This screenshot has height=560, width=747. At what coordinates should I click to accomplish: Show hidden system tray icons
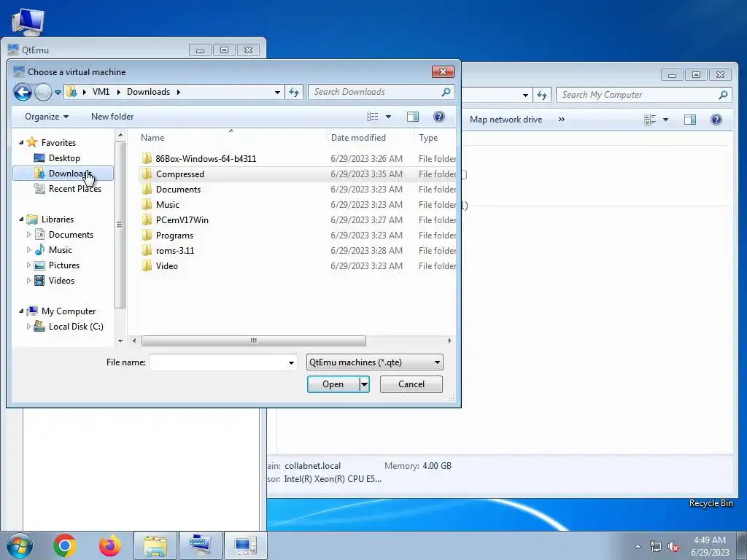click(x=638, y=546)
